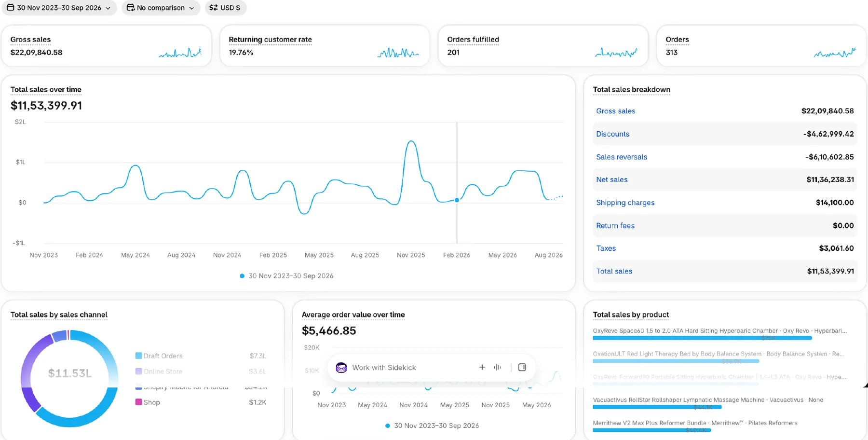Click the Shipping charges link
The width and height of the screenshot is (868, 440).
tap(625, 203)
